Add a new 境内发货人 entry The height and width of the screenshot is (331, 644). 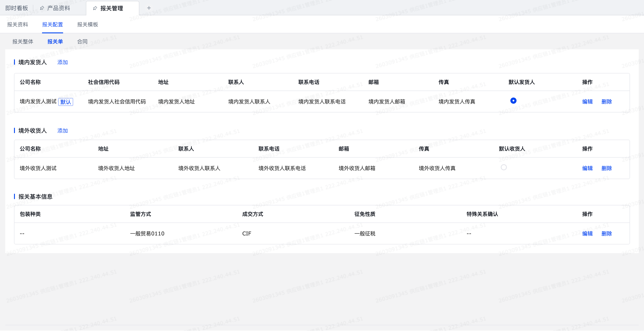62,62
